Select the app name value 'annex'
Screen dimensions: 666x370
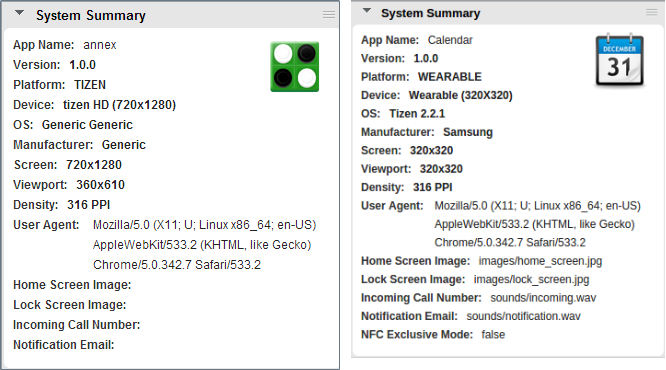(x=100, y=45)
